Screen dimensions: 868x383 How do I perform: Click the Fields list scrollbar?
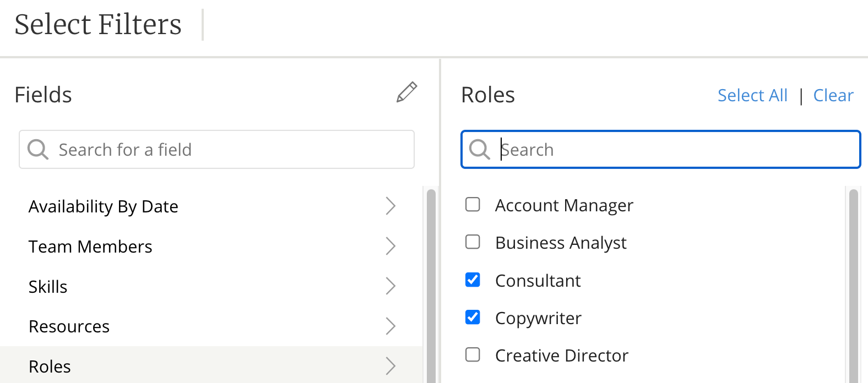click(x=431, y=286)
